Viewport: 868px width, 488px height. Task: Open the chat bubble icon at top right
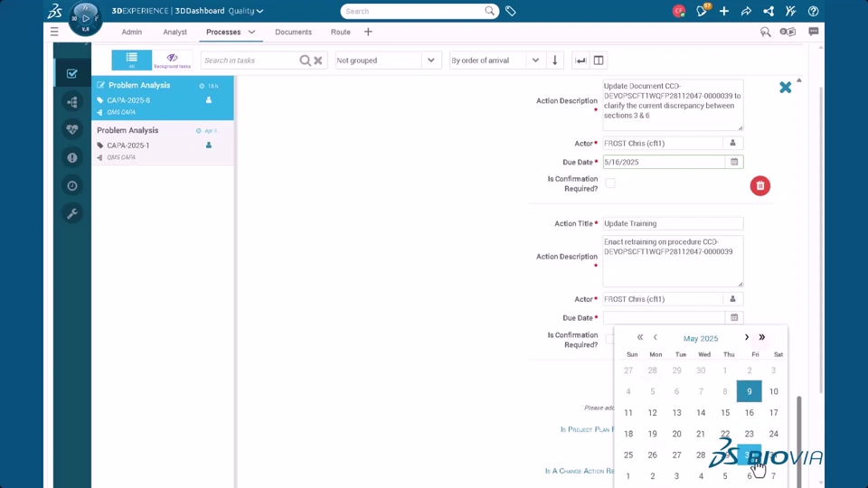[x=813, y=32]
